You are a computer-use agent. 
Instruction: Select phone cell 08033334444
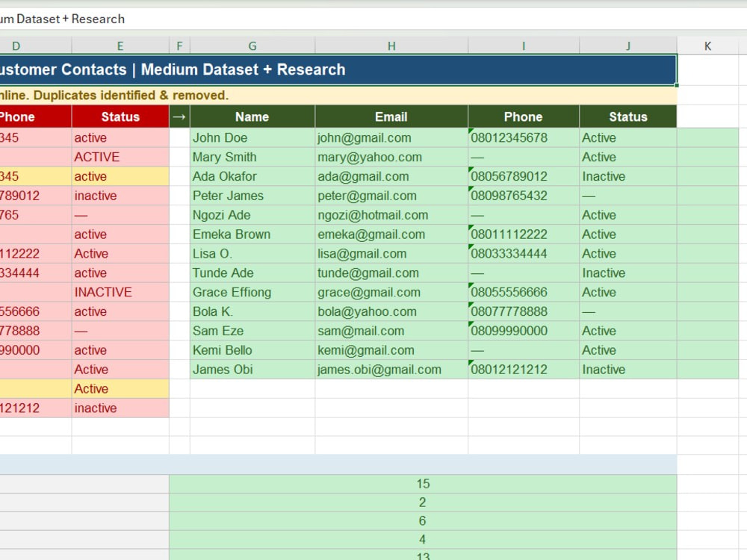(524, 253)
